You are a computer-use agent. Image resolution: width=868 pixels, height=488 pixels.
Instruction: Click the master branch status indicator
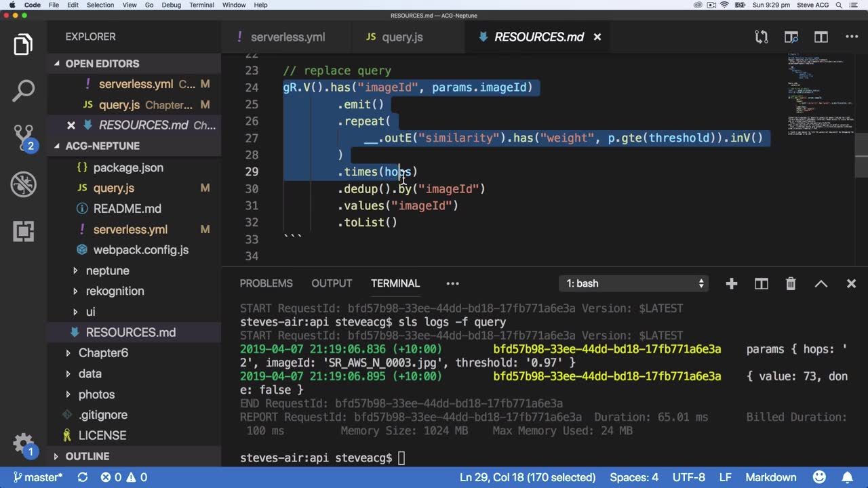[38, 477]
